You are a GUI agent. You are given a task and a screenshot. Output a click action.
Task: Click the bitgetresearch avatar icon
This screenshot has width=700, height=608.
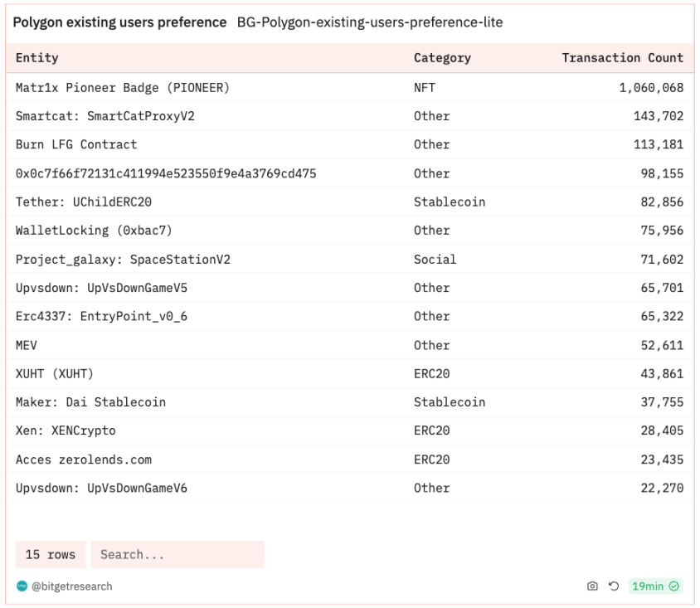[22, 586]
